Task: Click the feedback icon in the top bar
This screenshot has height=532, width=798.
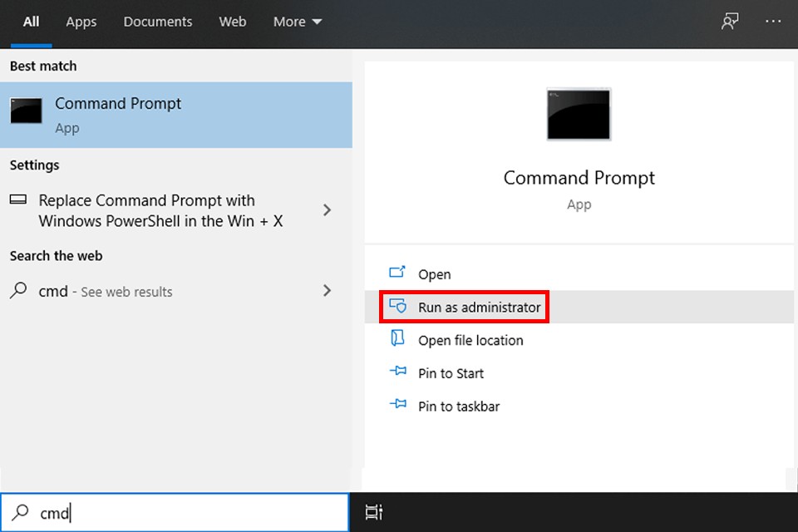Action: [x=729, y=22]
